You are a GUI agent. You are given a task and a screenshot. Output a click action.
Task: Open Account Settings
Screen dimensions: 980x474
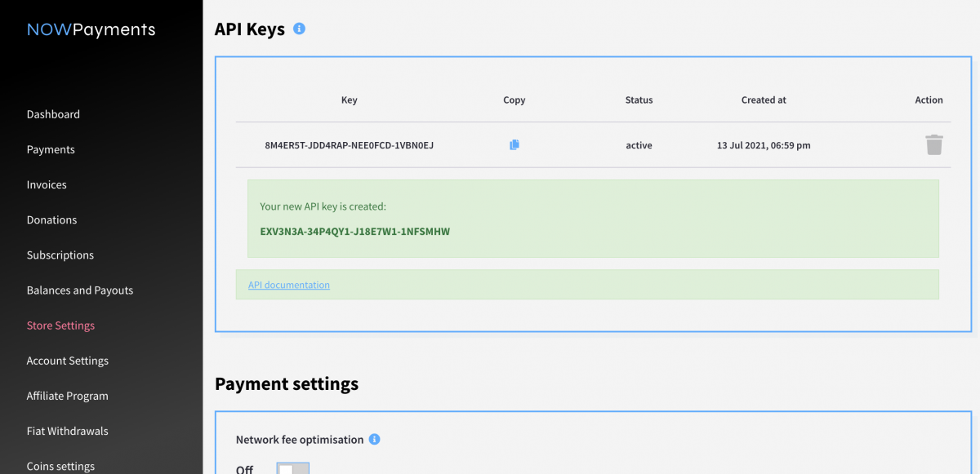click(x=68, y=360)
